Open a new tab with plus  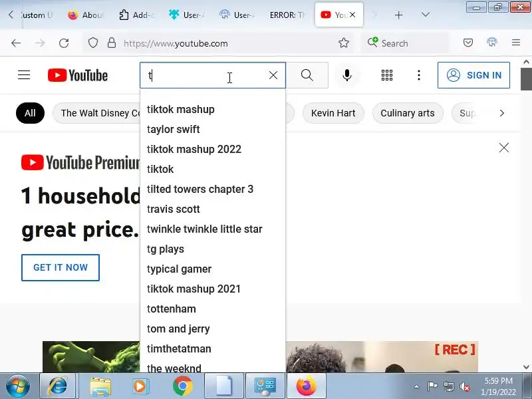pos(398,15)
